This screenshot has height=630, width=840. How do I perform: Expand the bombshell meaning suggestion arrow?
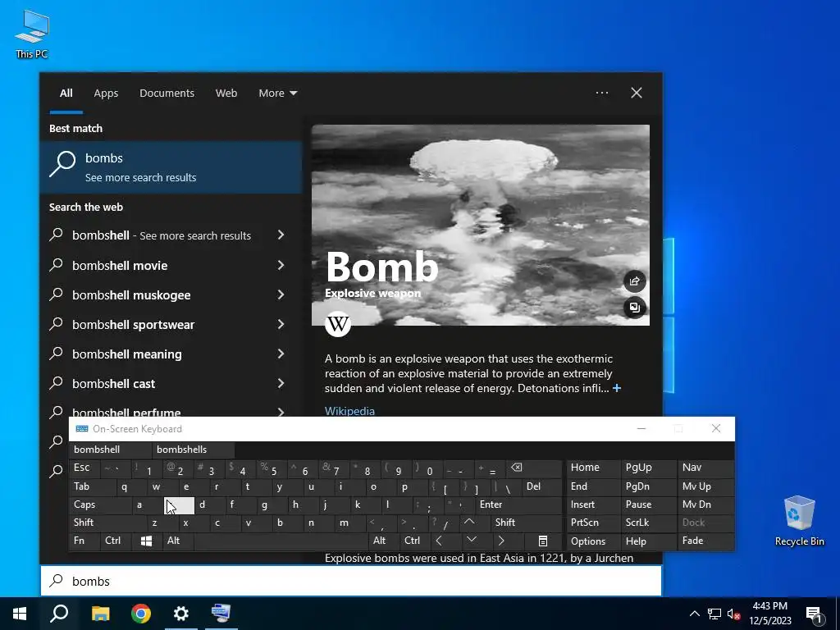coord(281,354)
